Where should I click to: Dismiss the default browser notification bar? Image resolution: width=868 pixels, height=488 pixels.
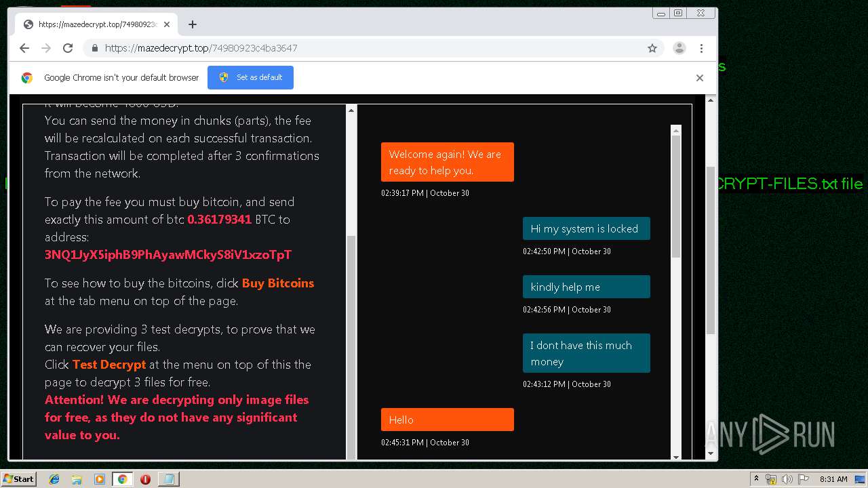click(x=700, y=77)
